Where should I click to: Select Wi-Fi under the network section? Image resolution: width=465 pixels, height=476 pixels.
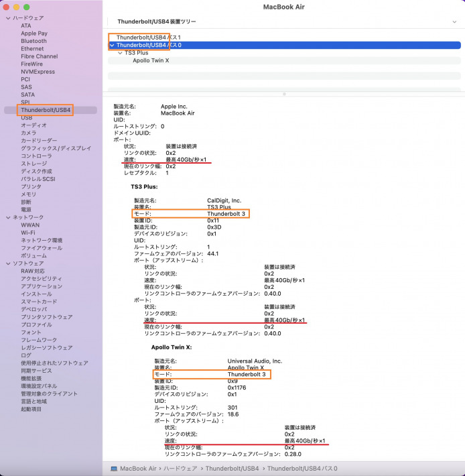(x=28, y=233)
